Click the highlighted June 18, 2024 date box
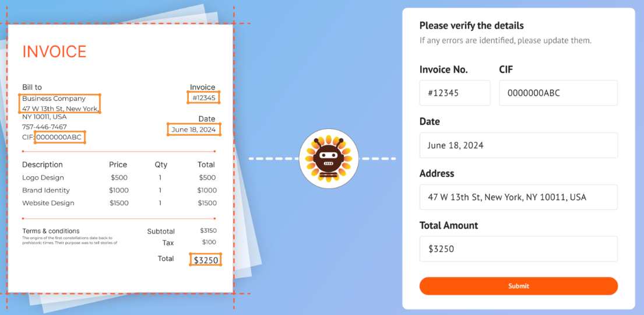This screenshot has width=644, height=315. [193, 129]
